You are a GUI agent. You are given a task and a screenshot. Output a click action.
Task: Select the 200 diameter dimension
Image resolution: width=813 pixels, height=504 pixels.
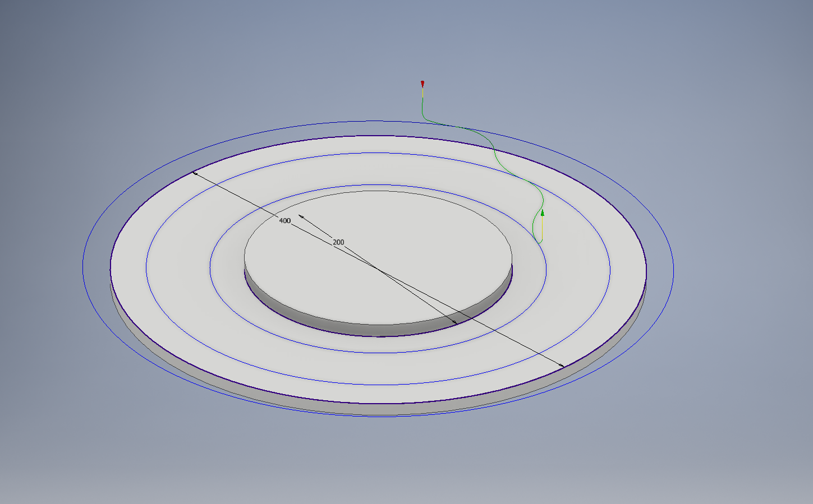337,241
